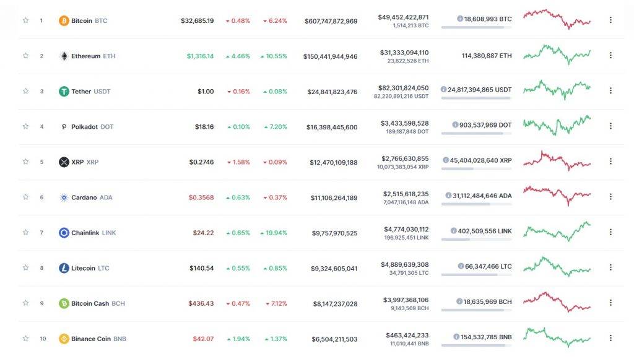Favorite Cardano with its star icon
This screenshot has width=634, height=364.
tap(25, 197)
